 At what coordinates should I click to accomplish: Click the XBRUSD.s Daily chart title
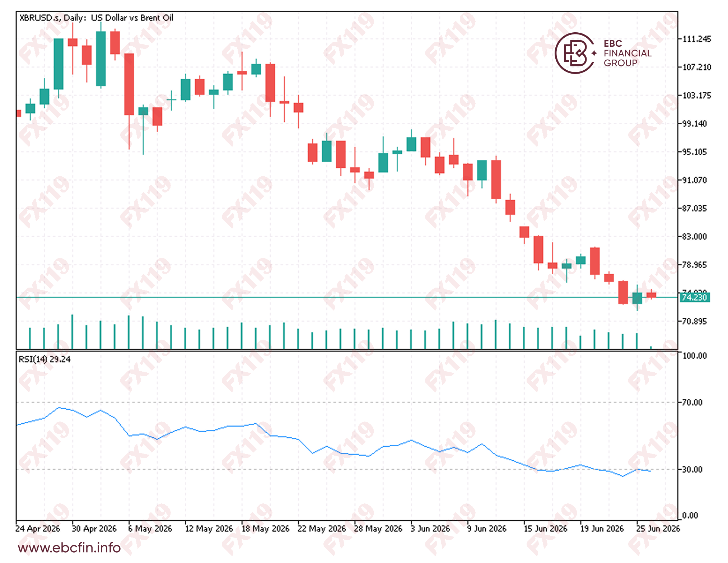coord(96,18)
